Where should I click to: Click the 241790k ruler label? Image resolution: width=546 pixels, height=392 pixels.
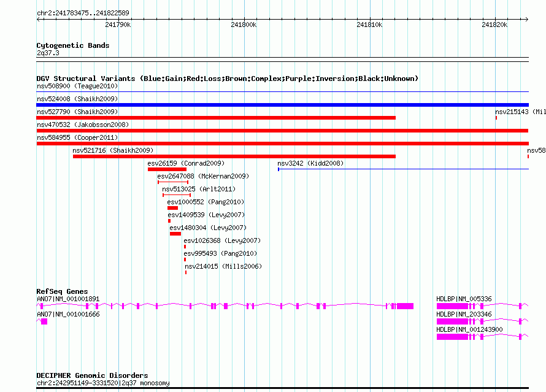click(118, 25)
